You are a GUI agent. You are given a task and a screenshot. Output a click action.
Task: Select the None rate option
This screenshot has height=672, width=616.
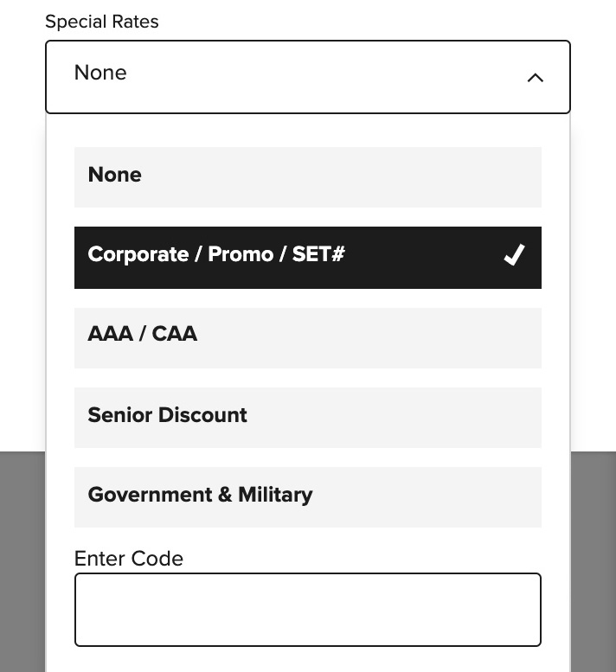[308, 177]
